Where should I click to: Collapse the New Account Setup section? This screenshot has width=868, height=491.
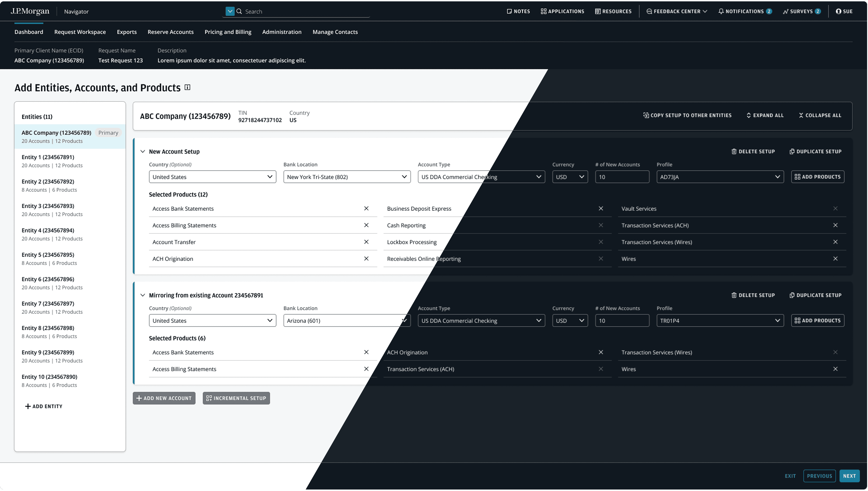click(x=143, y=151)
